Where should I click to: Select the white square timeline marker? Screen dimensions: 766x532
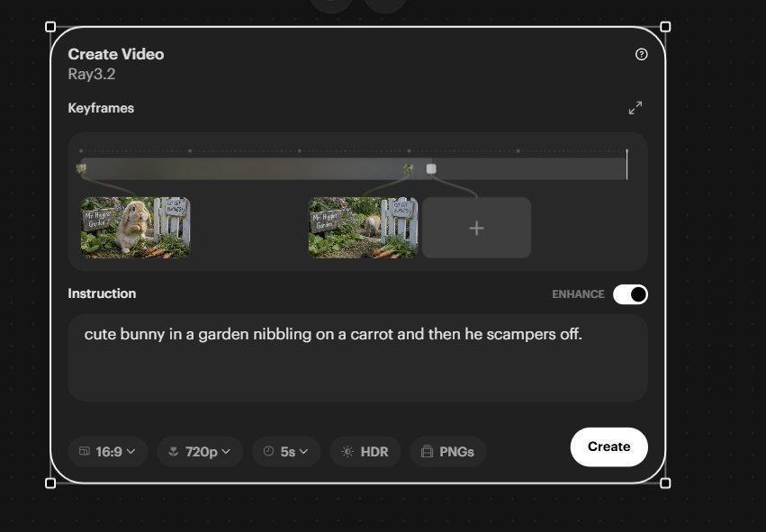(431, 168)
